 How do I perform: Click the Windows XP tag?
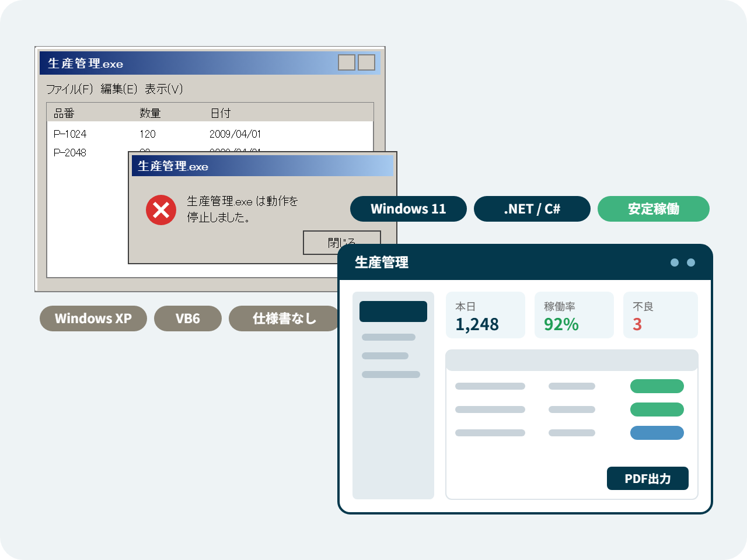93,318
